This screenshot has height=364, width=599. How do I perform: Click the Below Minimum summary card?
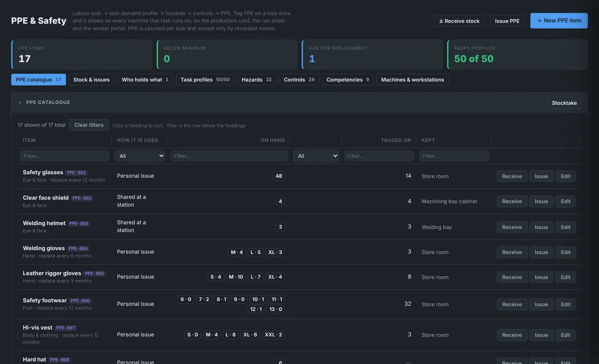227,54
